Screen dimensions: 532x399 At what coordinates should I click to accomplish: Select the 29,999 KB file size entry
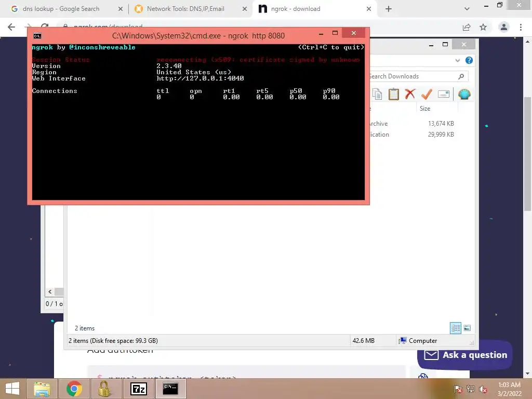441,135
